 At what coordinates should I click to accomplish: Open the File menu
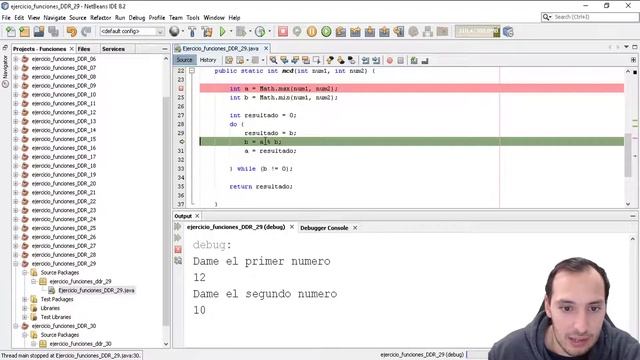(6, 18)
